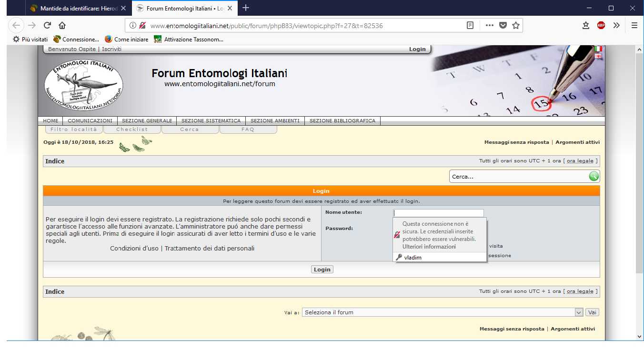Screen dimensions: 644x350
Task: Open Messaggi senza risposta at top
Action: click(516, 142)
